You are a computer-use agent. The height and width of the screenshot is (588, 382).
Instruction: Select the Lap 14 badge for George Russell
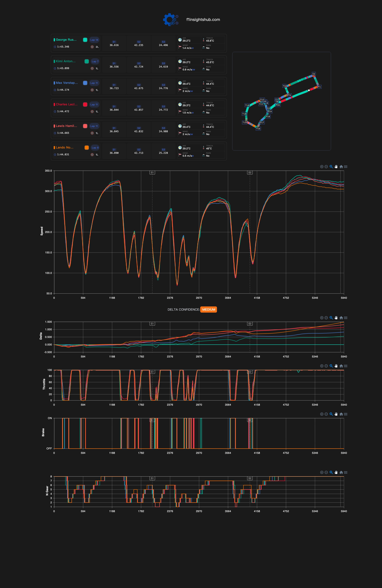tap(94, 40)
